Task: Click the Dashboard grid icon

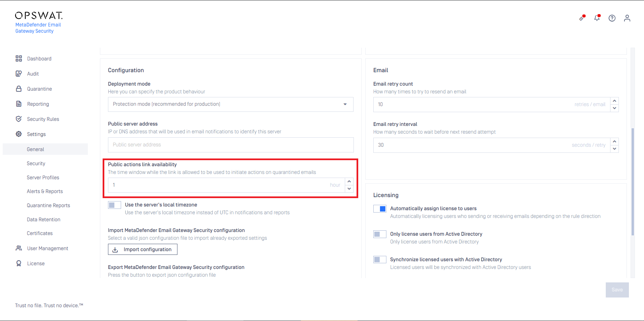Action: 19,58
